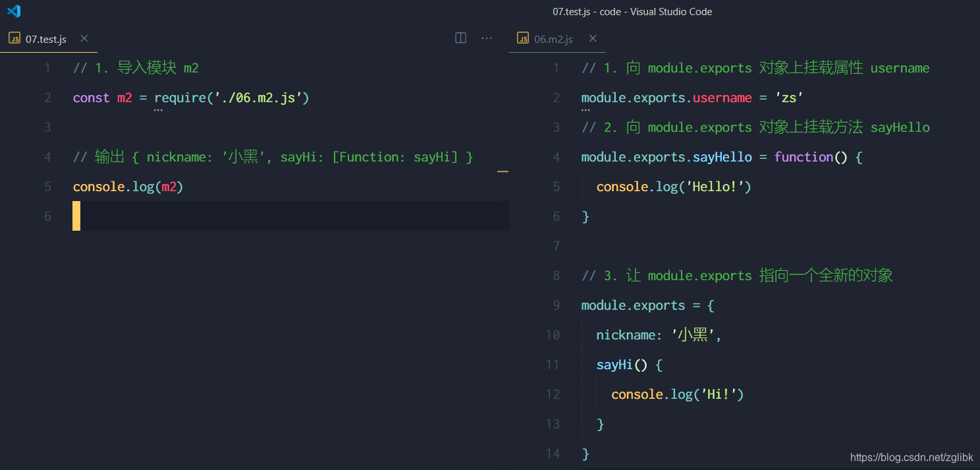The image size is (980, 470).
Task: Click the comment '// 1. 导入模块 m2'
Action: [x=136, y=68]
